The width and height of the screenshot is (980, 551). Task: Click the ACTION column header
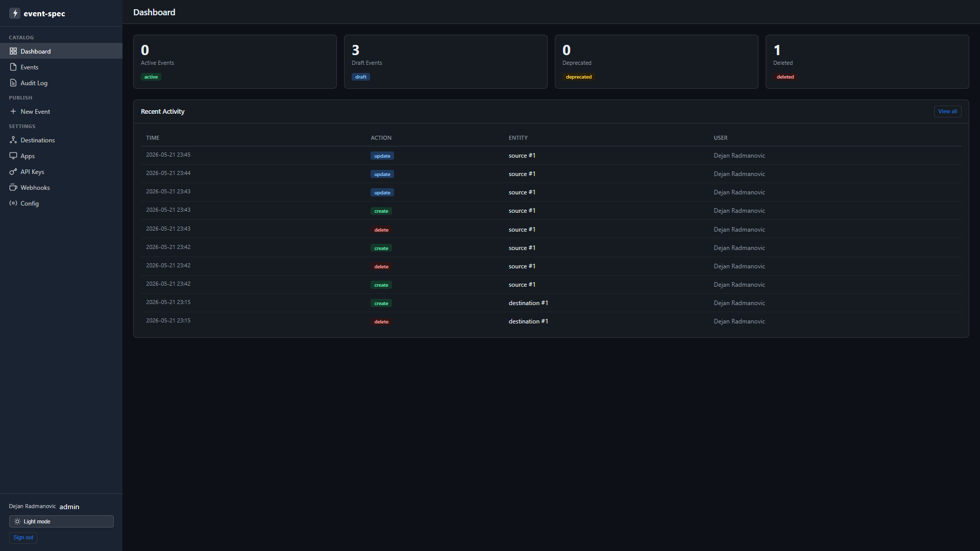pos(381,138)
